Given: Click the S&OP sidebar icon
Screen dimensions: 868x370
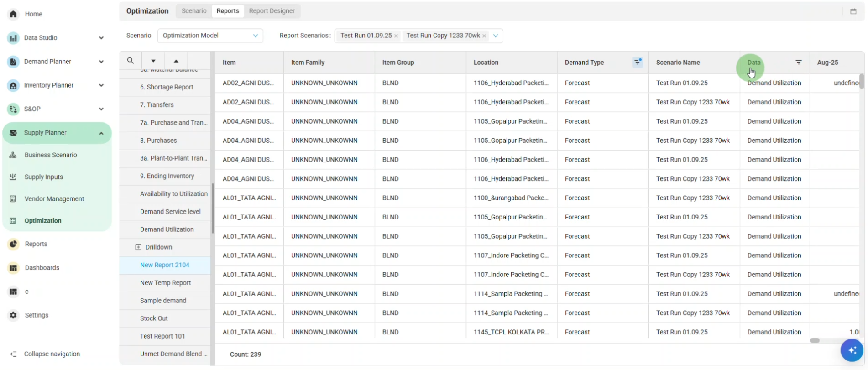Looking at the screenshot, I should [x=13, y=109].
